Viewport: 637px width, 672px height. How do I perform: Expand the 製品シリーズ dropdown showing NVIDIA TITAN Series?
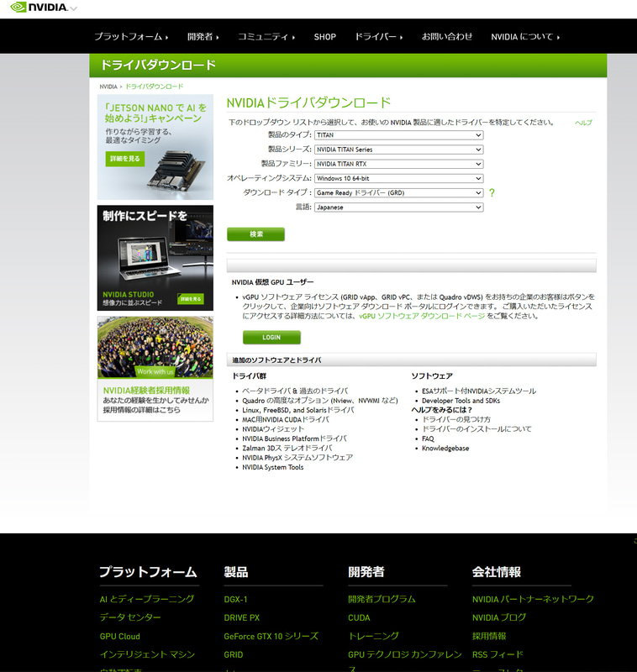tap(398, 150)
